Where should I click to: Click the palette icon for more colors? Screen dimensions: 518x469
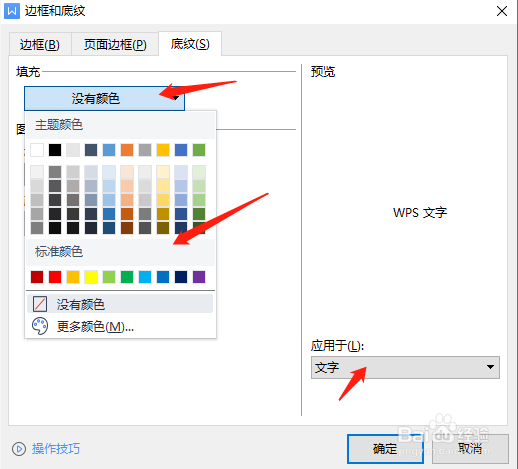tap(40, 326)
